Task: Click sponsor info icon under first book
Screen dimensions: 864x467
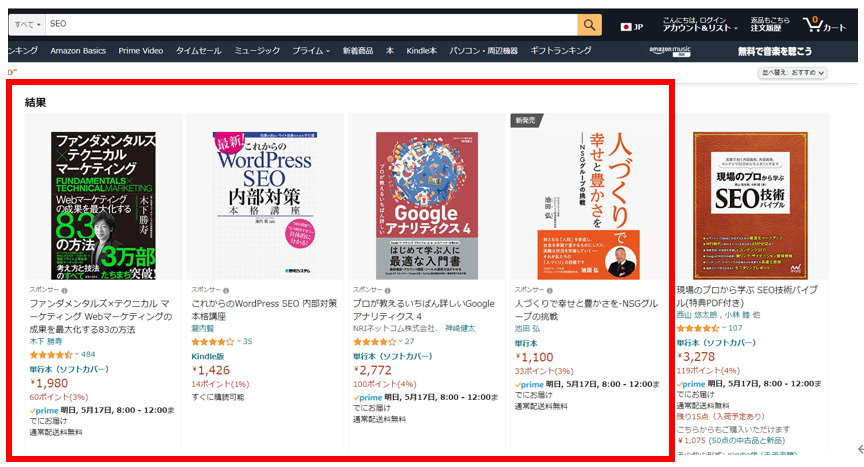Action: point(64,291)
